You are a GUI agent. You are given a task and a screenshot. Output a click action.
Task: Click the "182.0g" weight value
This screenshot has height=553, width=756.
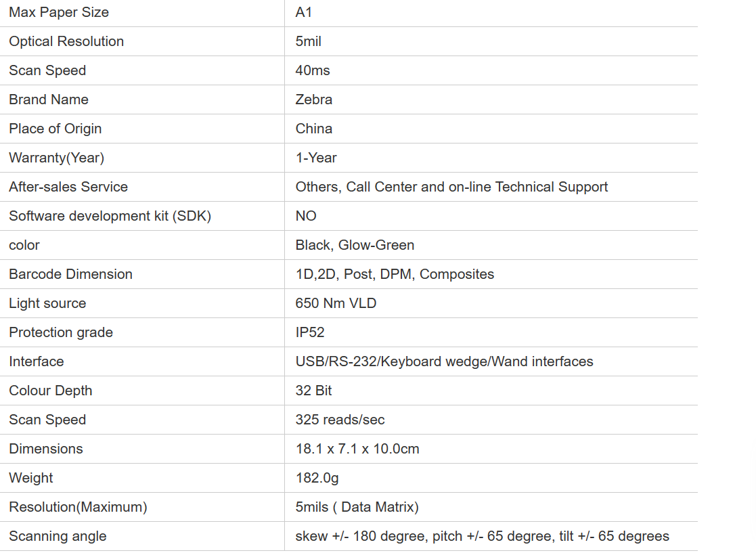point(317,478)
